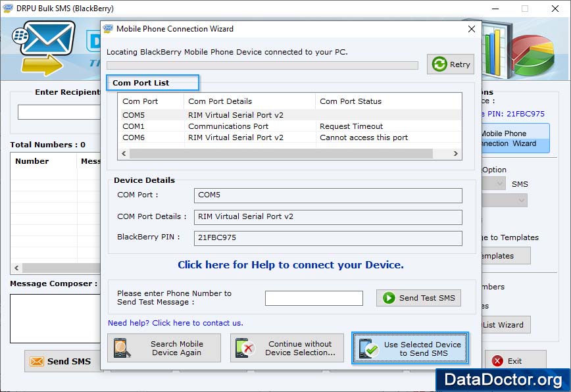This screenshot has width=571, height=392.
Task: Click the BlackBerry envelope logo in banner
Action: [x=43, y=47]
